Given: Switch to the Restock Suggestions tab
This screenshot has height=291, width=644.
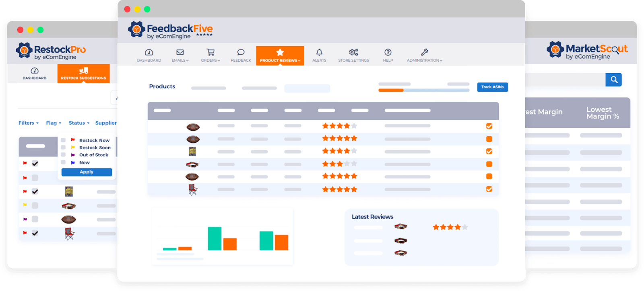Looking at the screenshot, I should (83, 74).
